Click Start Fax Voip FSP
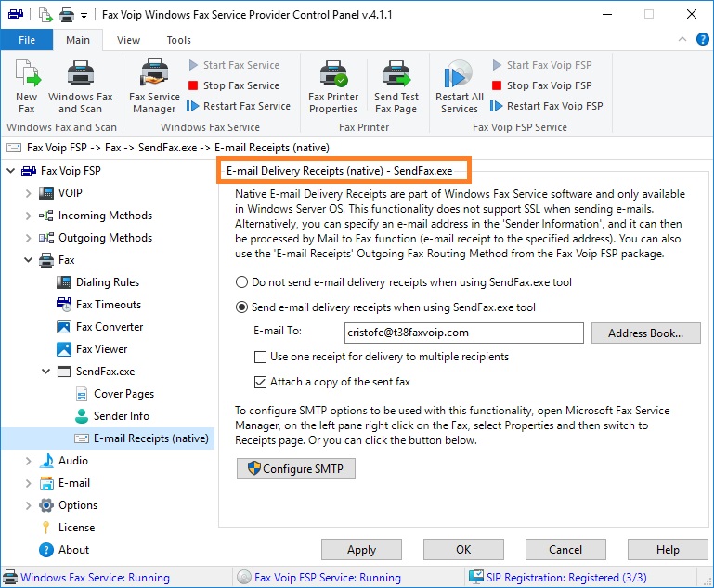 point(542,65)
